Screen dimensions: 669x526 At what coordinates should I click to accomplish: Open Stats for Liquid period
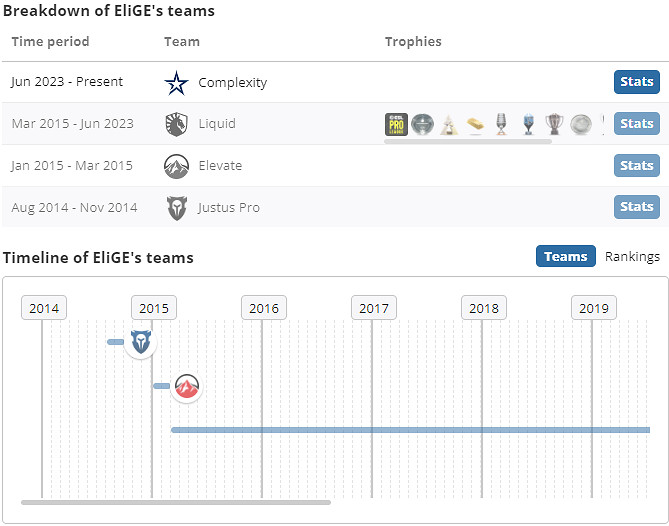click(636, 124)
